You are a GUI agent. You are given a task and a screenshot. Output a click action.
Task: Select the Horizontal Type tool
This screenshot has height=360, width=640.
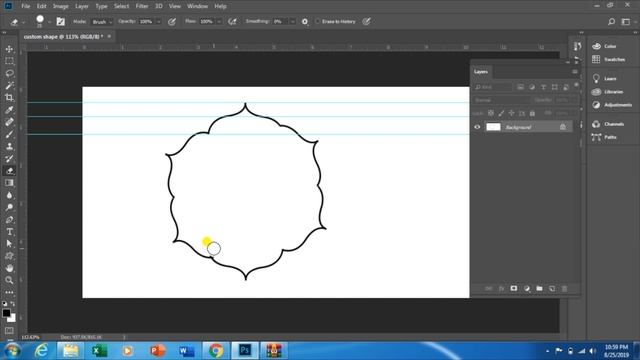(9, 232)
